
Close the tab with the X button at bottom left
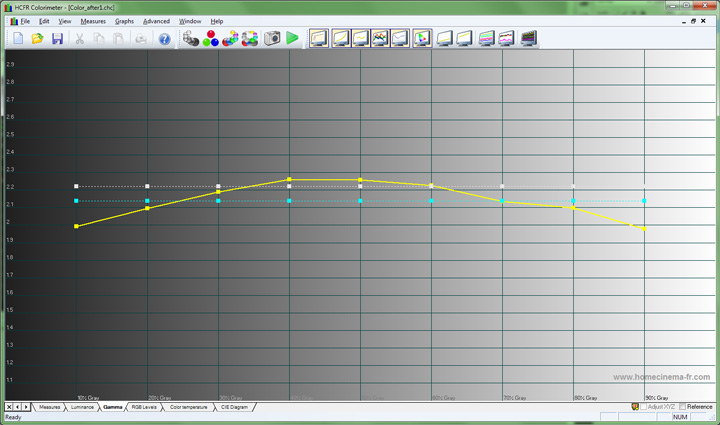pos(9,407)
